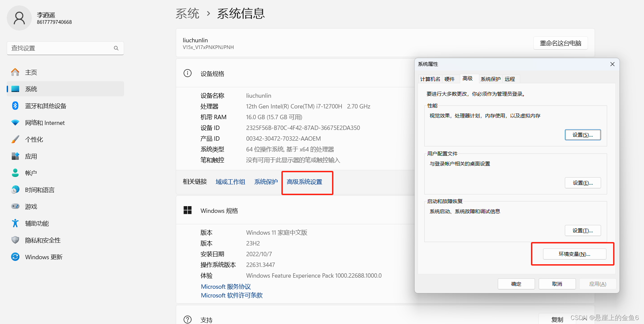The image size is (644, 324).
Task: Click the network Wi-Fi icon
Action: [x=15, y=123]
